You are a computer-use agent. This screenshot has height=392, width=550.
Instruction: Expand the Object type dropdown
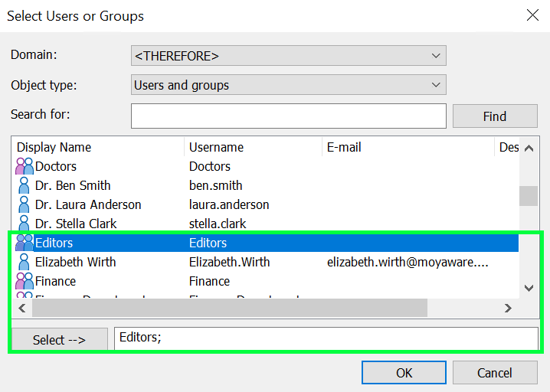click(x=288, y=85)
